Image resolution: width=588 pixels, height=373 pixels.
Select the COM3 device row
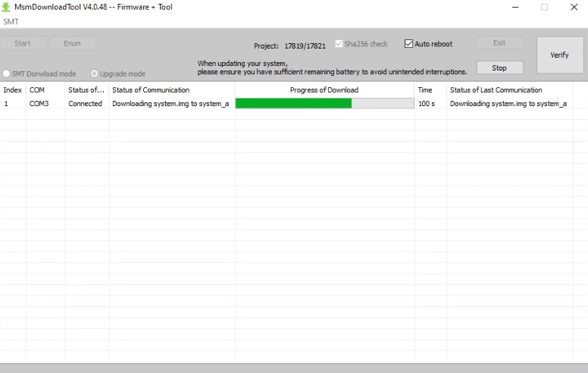[286, 104]
